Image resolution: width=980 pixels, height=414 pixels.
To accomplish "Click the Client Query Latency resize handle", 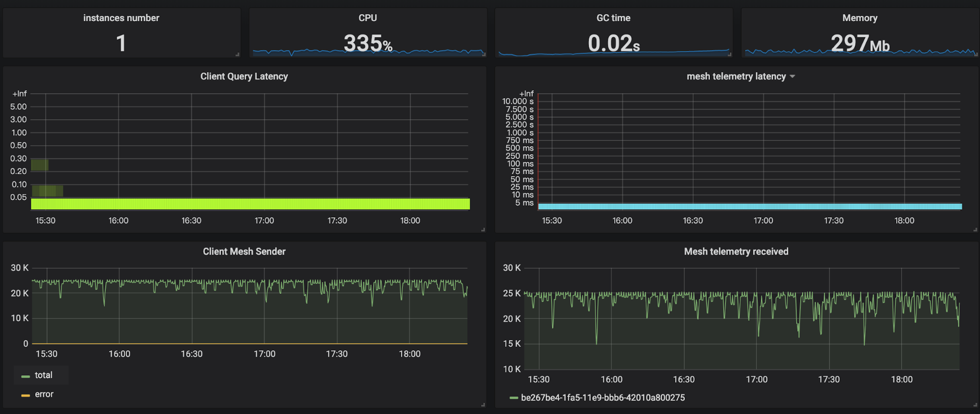I will 483,230.
